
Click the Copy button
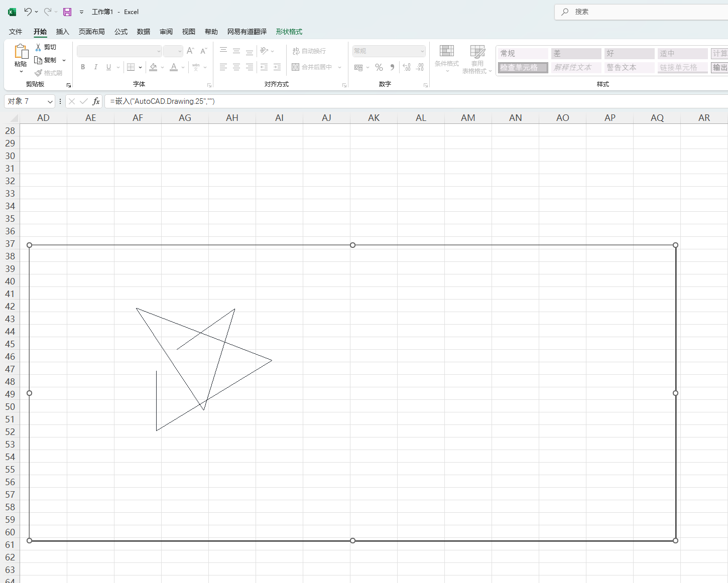pos(46,60)
